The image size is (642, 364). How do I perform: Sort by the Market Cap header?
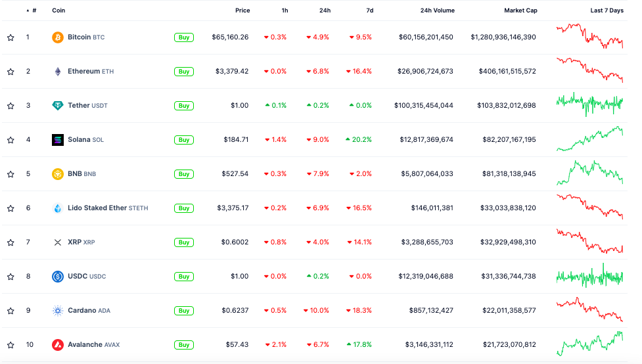520,11
